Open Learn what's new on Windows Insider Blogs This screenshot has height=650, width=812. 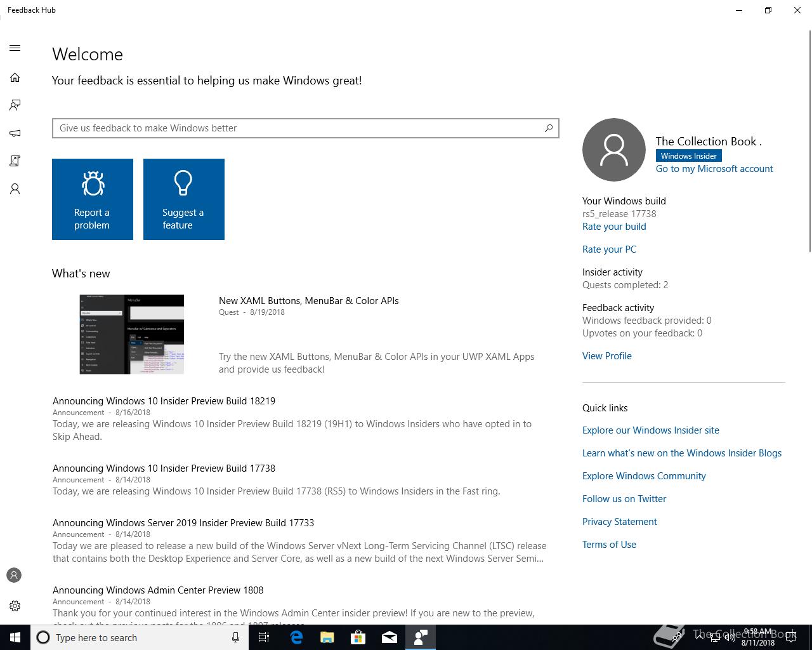pos(682,453)
